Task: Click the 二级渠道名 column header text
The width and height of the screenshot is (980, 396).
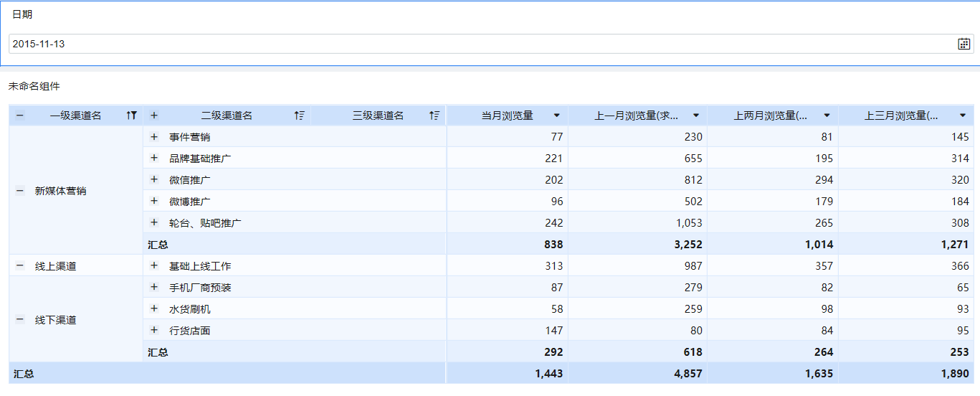Action: (227, 115)
